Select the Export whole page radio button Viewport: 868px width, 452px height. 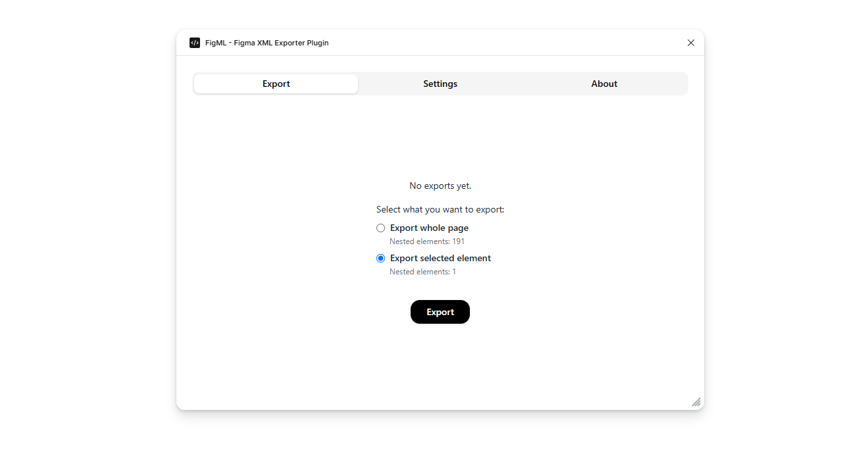[x=380, y=228]
